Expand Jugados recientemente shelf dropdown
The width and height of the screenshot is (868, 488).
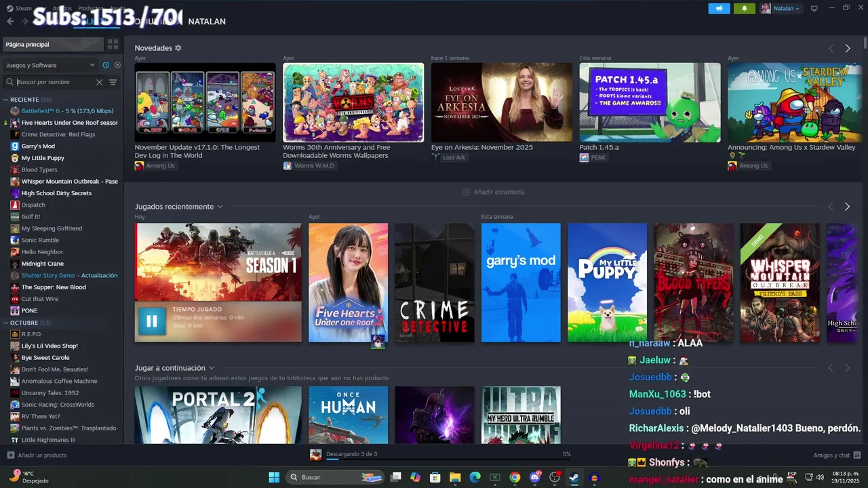pos(220,207)
